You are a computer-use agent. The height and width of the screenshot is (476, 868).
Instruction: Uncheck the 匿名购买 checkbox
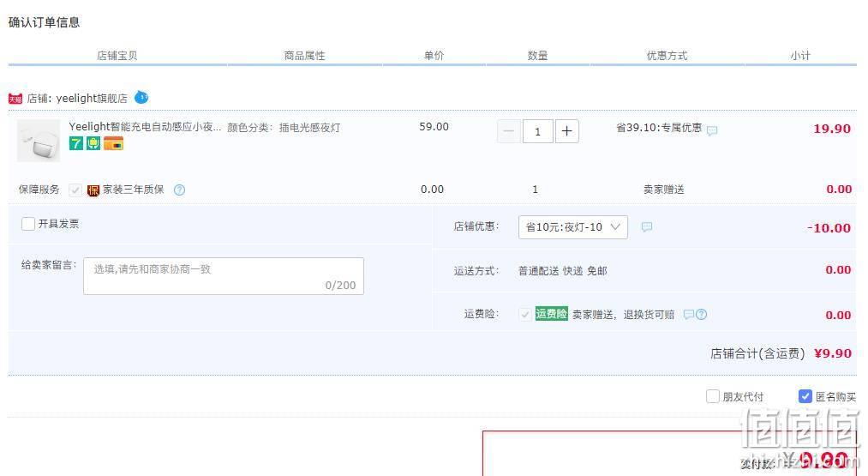805,396
